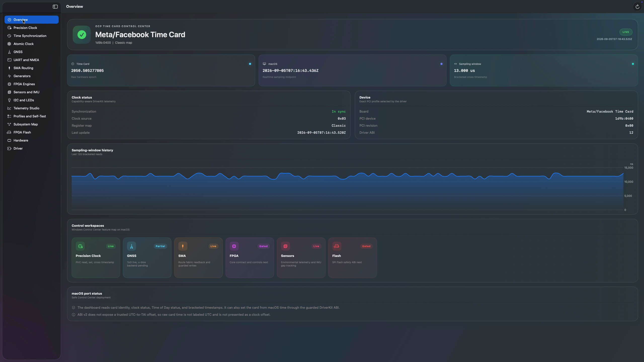The width and height of the screenshot is (644, 362).
Task: Click the UART and NMEA terminal icon
Action: coord(9,60)
